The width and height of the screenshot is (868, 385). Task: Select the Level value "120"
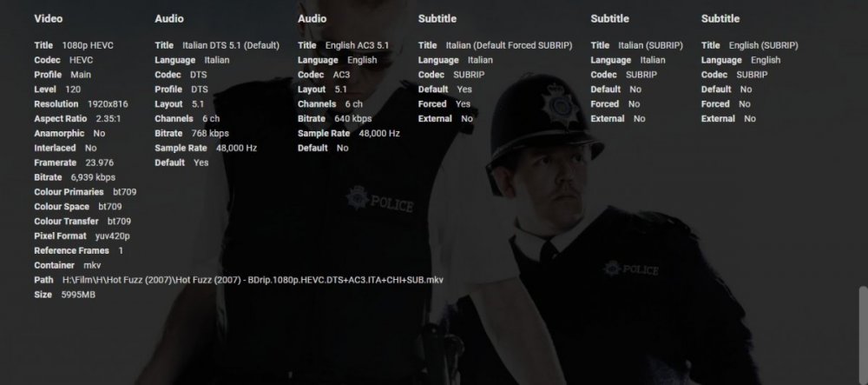click(x=73, y=90)
